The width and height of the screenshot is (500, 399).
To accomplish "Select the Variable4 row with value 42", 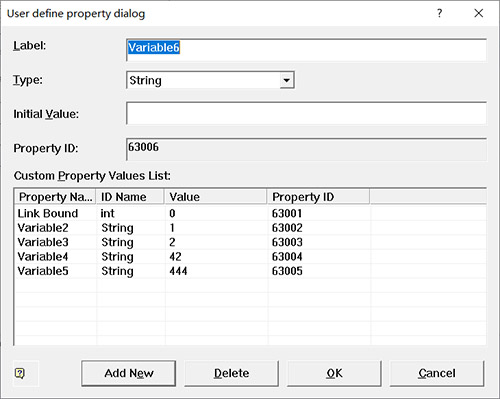I will (250, 257).
